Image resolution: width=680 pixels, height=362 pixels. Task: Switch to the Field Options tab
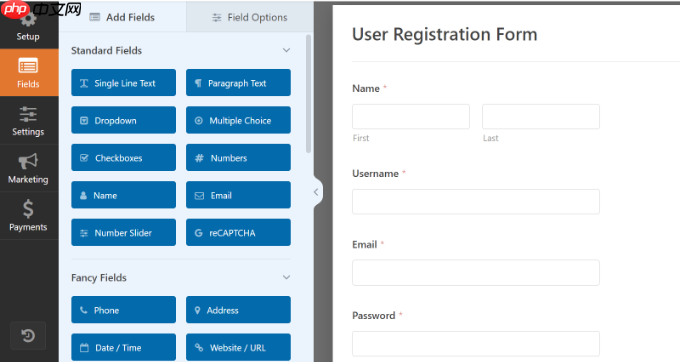[250, 17]
